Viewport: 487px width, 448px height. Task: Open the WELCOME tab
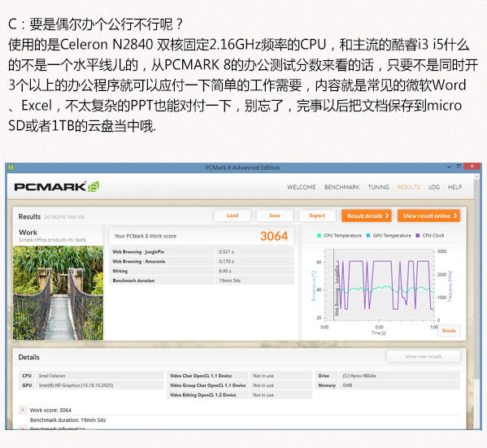pyautogui.click(x=302, y=187)
